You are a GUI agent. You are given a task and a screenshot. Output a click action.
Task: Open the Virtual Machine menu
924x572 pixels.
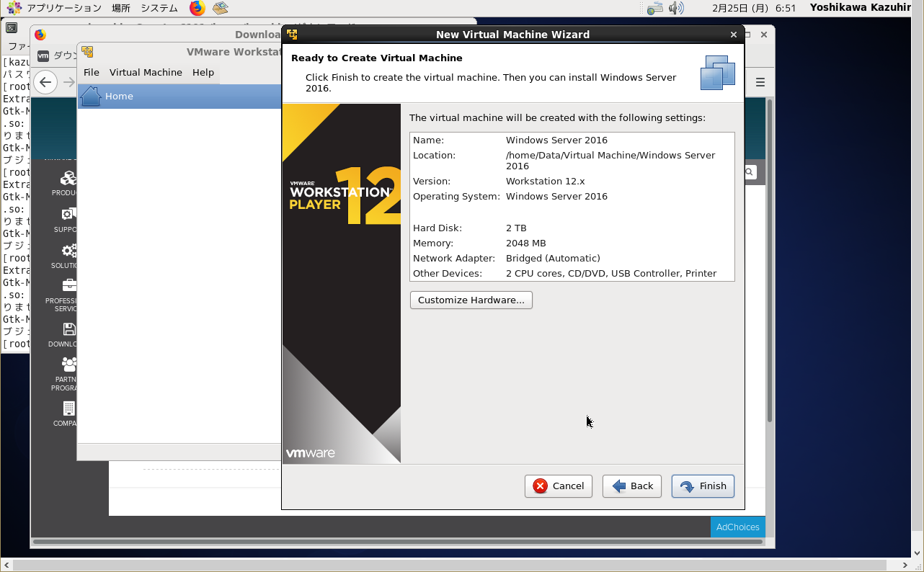[146, 72]
